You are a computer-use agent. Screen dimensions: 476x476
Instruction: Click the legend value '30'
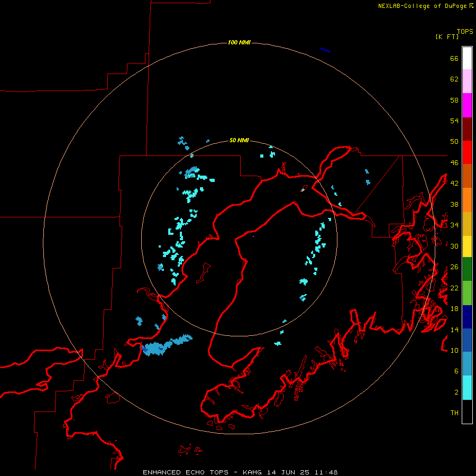pos(454,246)
